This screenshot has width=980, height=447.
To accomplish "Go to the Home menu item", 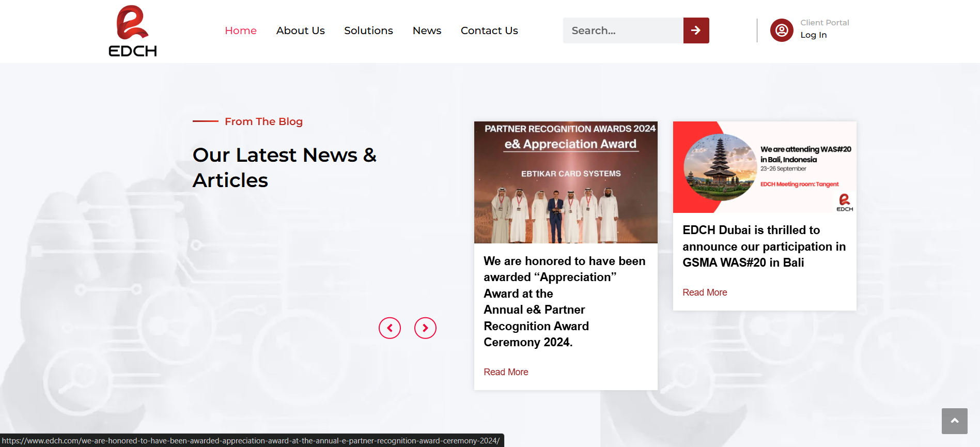I will 241,30.
